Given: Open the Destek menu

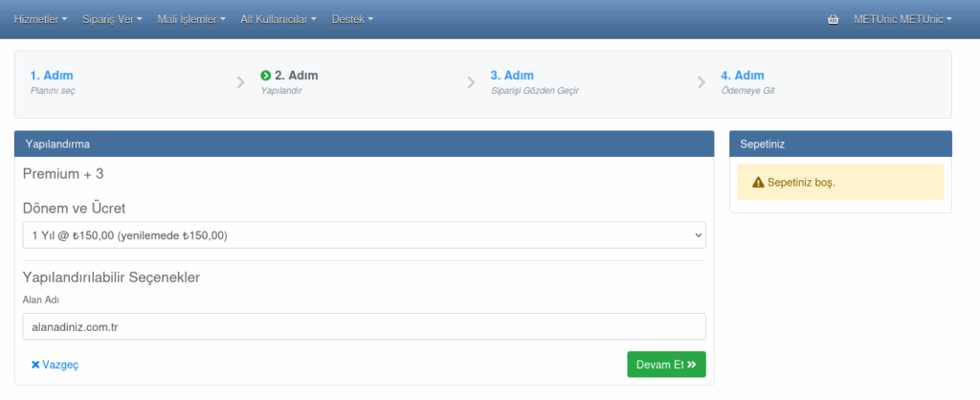Looking at the screenshot, I should [x=352, y=19].
